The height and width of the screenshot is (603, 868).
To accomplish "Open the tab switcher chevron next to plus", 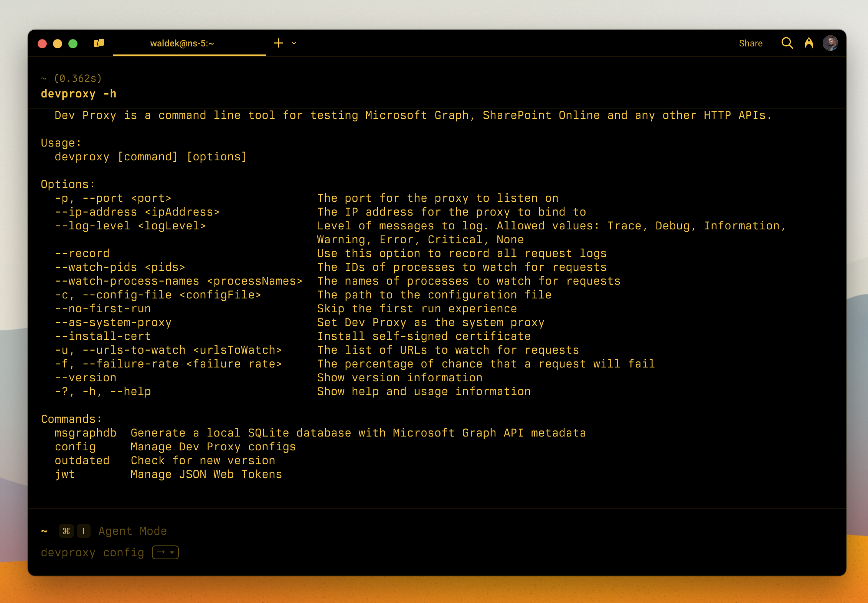I will pyautogui.click(x=294, y=43).
